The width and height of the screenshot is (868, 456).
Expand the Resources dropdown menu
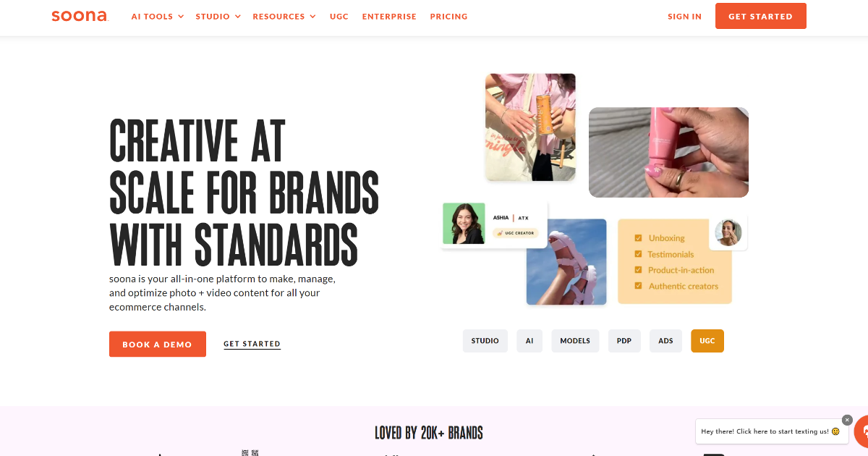(x=284, y=16)
